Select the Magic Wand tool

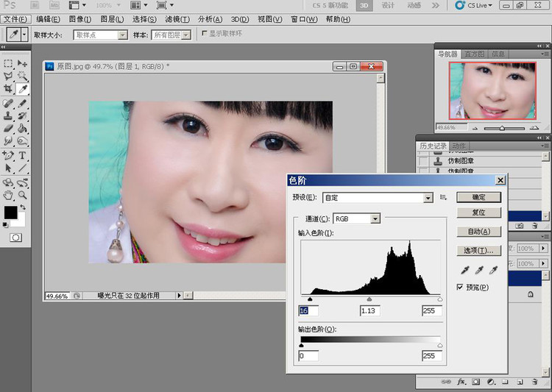point(23,76)
